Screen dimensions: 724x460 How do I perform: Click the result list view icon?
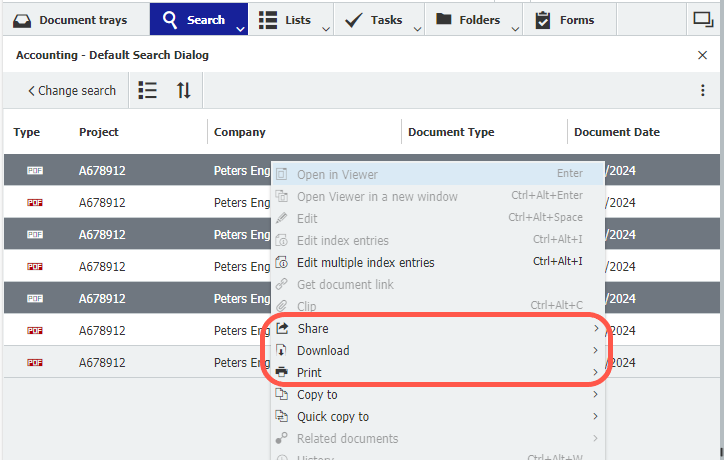coord(148,90)
